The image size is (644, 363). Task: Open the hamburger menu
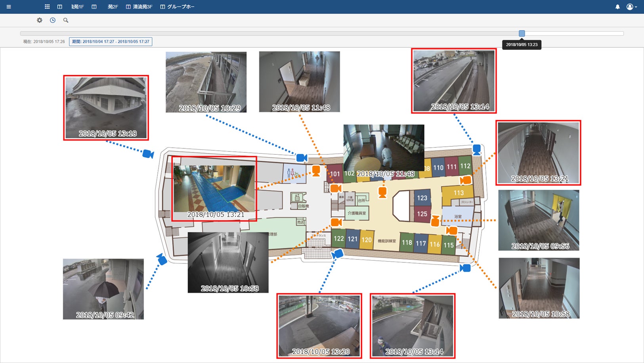pyautogui.click(x=9, y=7)
